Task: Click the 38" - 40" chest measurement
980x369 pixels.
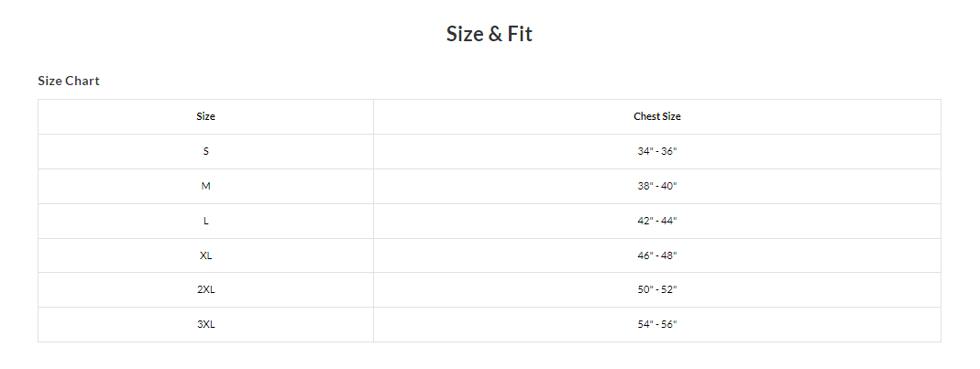Action: pyautogui.click(x=657, y=186)
